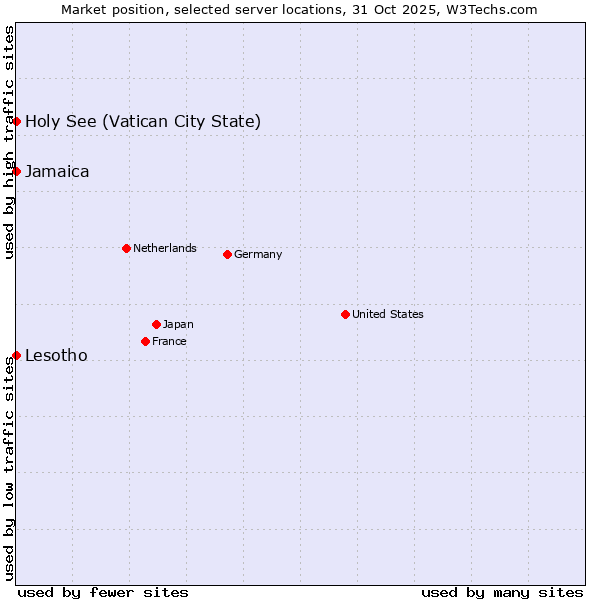Click the France text label
The width and height of the screenshot is (600, 600).
click(x=169, y=341)
